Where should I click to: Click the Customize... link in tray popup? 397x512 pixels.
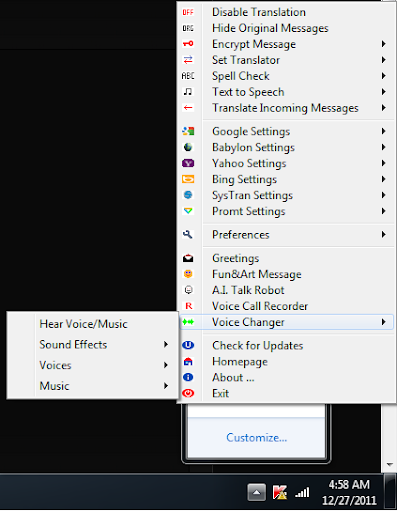coord(256,437)
